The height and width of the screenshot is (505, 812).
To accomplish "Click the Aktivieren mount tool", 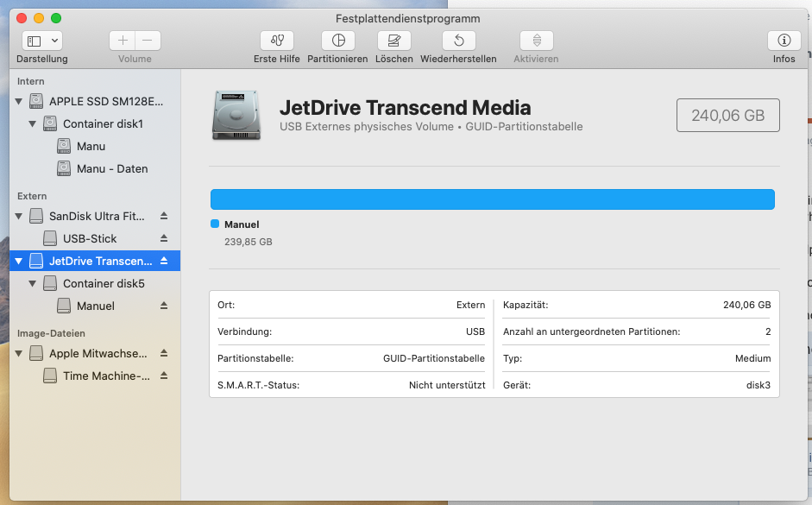I will tap(537, 41).
